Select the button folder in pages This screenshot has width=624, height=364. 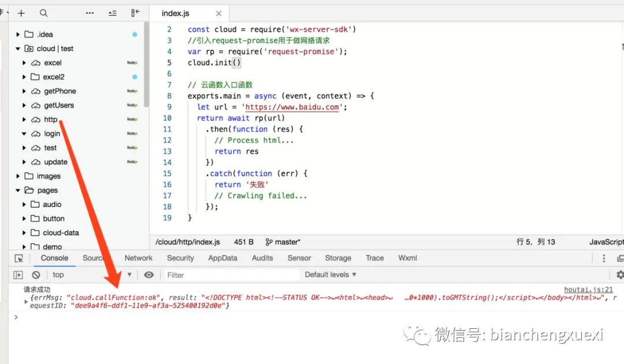pyautogui.click(x=76, y=218)
